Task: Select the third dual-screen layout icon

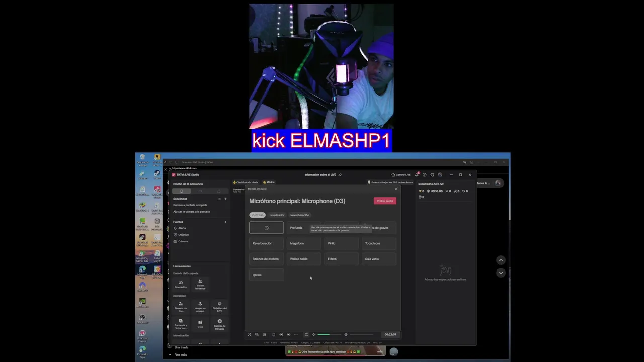Action: tap(219, 191)
